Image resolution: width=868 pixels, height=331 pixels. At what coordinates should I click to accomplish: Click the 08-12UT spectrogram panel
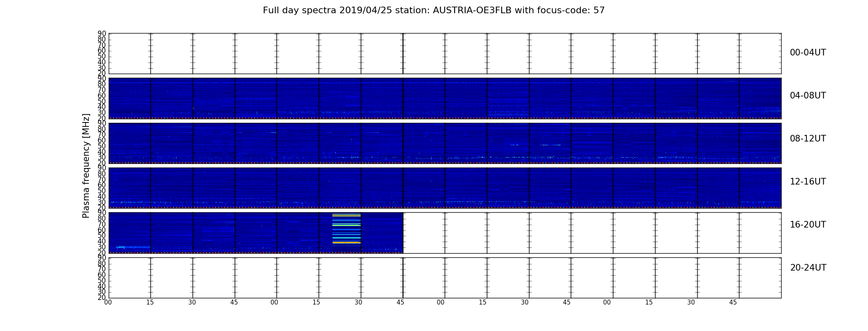pos(445,143)
